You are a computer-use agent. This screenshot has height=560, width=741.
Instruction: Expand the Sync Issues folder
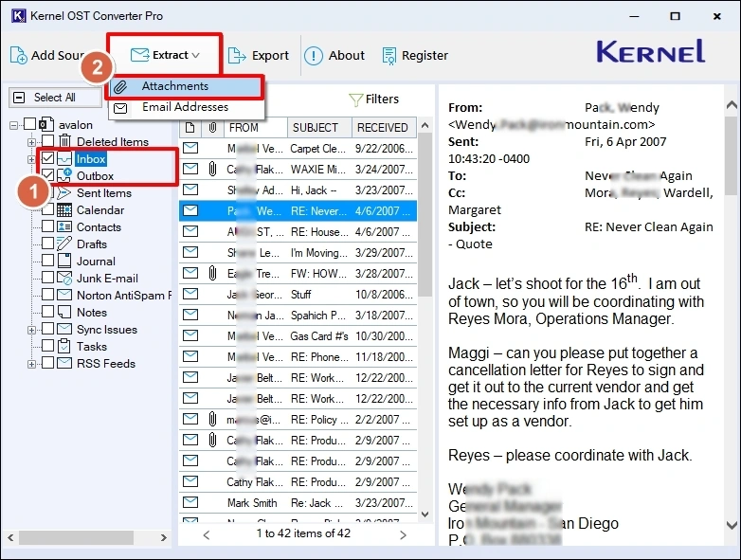click(31, 330)
